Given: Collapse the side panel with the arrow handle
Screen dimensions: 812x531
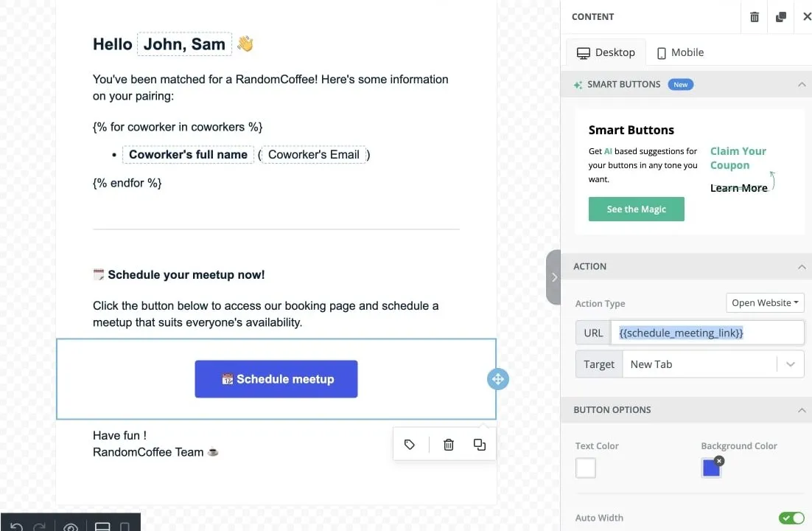Looking at the screenshot, I should 553,277.
